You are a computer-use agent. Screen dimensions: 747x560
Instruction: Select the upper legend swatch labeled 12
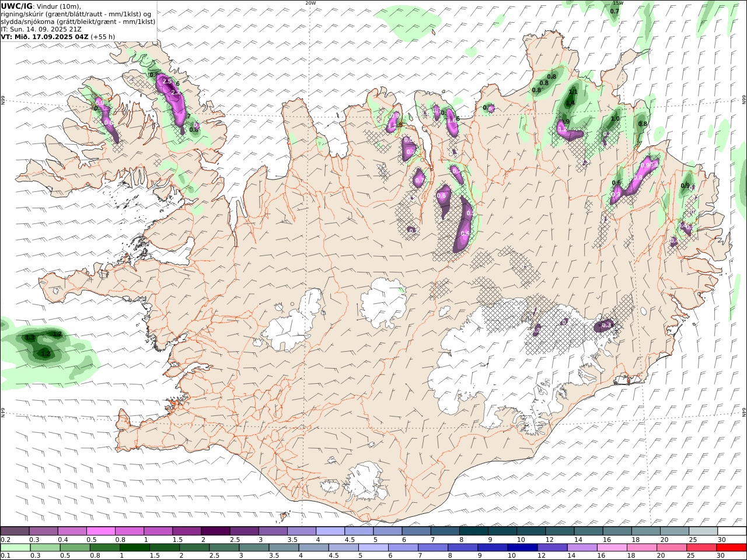[560, 531]
